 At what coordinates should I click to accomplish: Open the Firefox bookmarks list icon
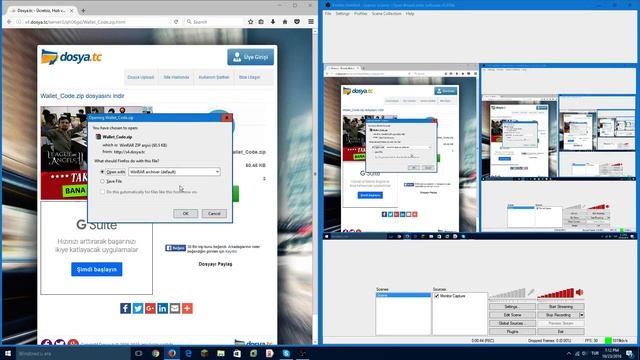pyautogui.click(x=261, y=22)
